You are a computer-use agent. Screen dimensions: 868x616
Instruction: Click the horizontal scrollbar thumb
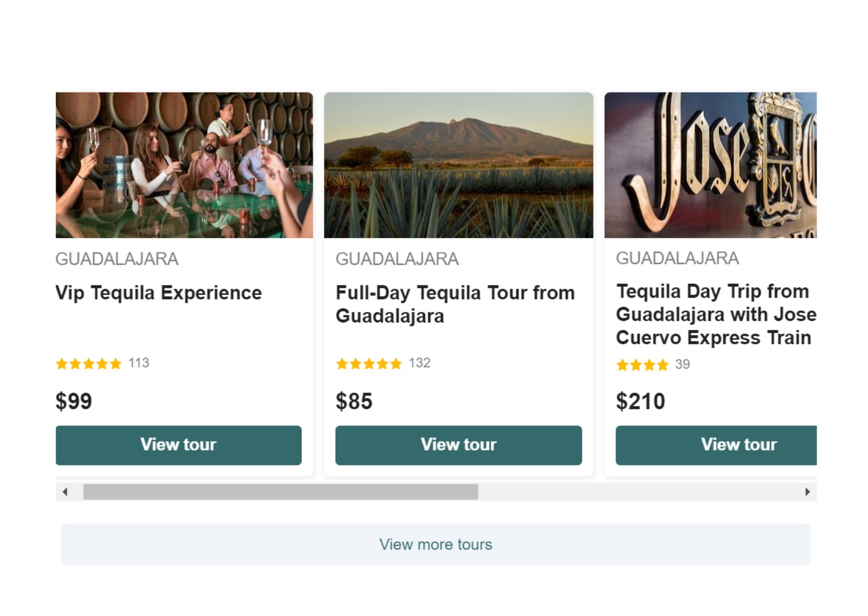click(x=281, y=492)
